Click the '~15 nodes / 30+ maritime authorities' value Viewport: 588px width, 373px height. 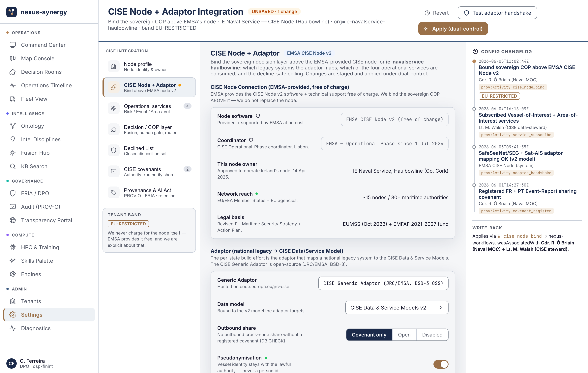[405, 198]
